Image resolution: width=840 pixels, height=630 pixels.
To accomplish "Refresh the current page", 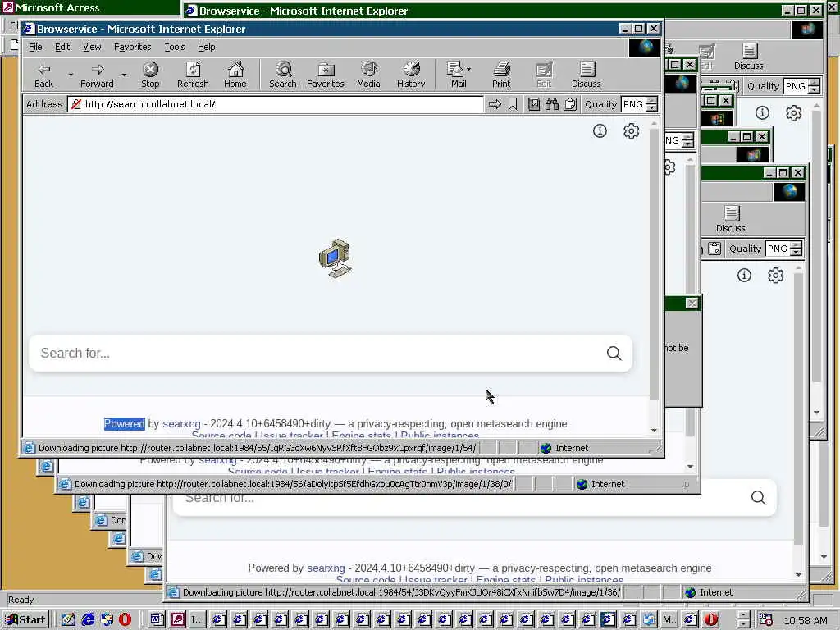I will (x=193, y=75).
